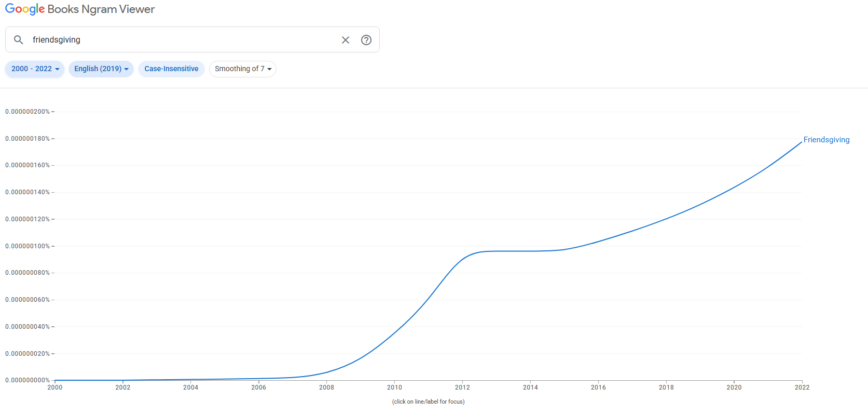Image resolution: width=868 pixels, height=414 pixels.
Task: Click the 2022 x-axis label
Action: (x=802, y=387)
